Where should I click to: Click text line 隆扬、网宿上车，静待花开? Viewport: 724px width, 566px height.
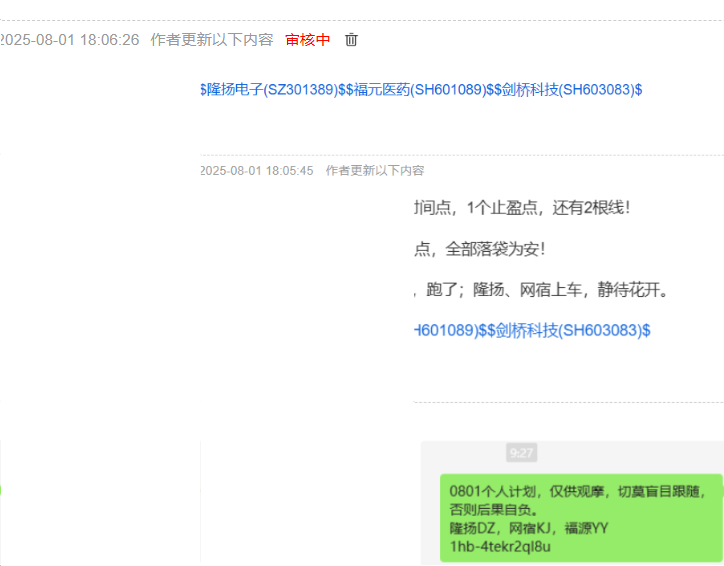[x=571, y=290]
